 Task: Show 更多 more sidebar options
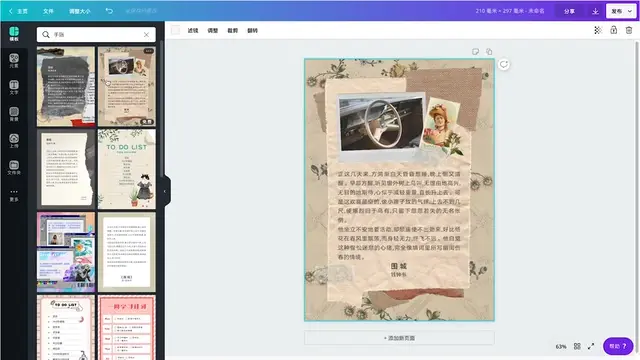click(x=14, y=195)
